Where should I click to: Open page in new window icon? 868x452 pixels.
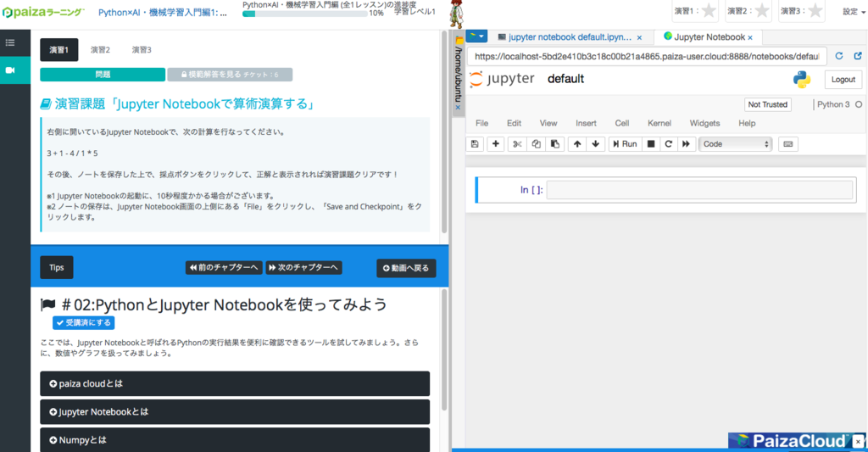click(x=858, y=56)
